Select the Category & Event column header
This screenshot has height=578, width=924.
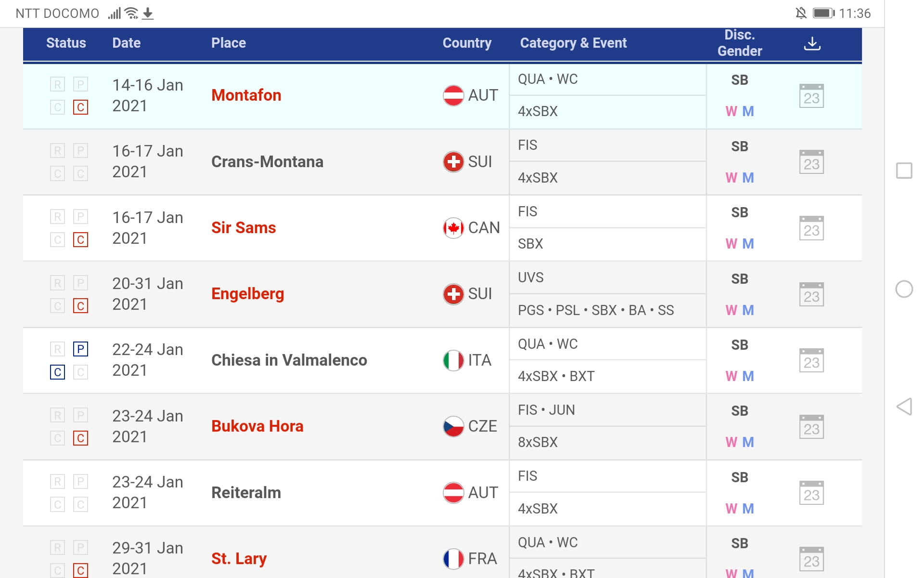(573, 43)
